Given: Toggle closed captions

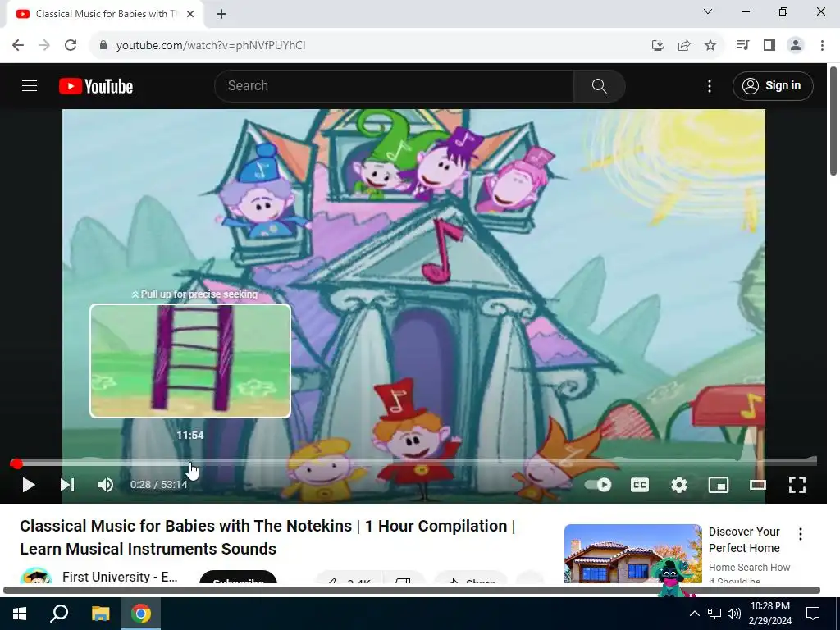Looking at the screenshot, I should pos(640,485).
